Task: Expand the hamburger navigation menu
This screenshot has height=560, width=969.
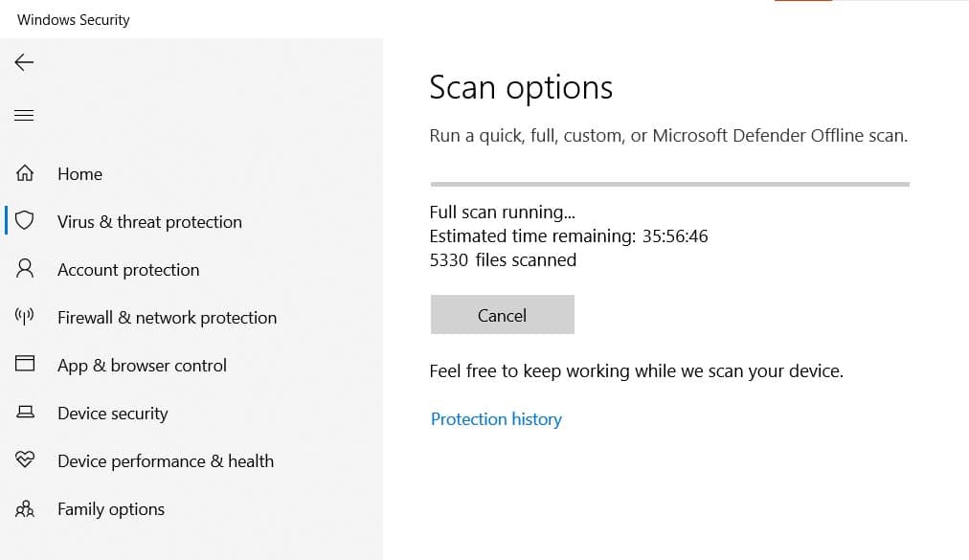Action: click(x=24, y=116)
